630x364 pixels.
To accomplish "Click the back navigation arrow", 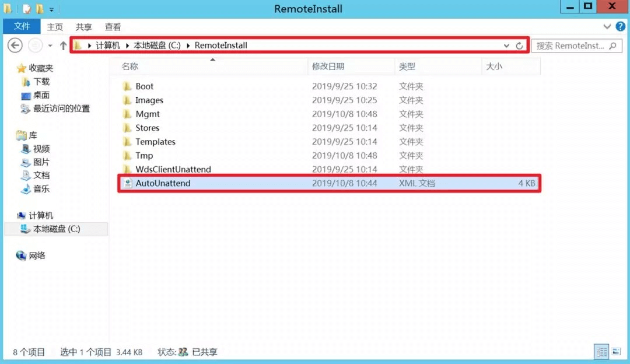I will click(x=15, y=45).
